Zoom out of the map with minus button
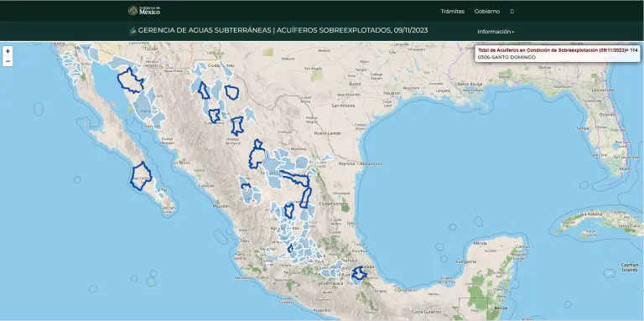Screen dimensions: 644x321 [8, 61]
